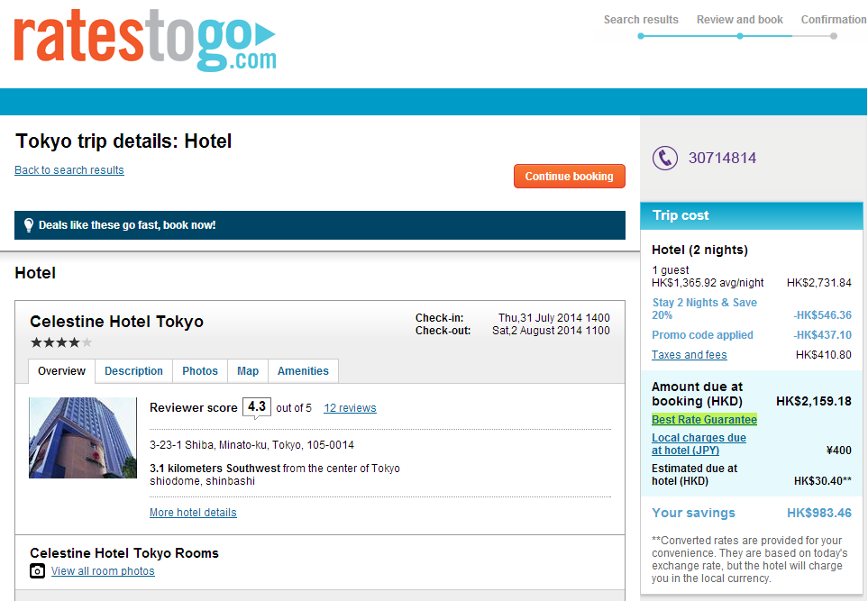The height and width of the screenshot is (601, 868).
Task: Click the Search results progress step
Action: click(641, 20)
